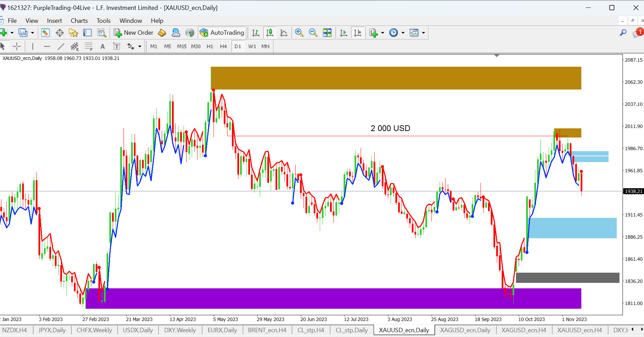Switch timeframe to H1
644x337 pixels.
coord(210,46)
